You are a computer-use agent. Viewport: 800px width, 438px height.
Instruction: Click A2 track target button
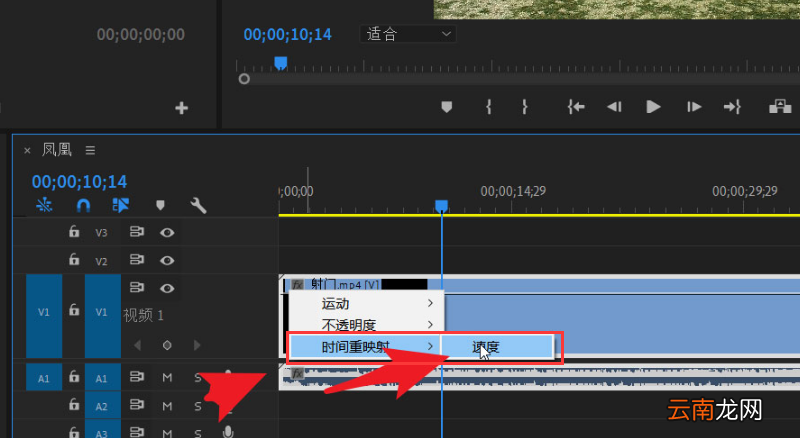(x=103, y=406)
